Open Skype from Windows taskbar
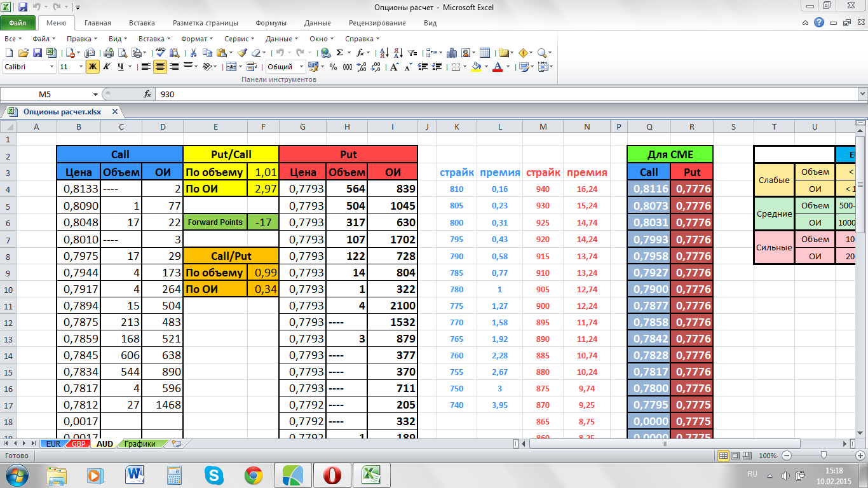This screenshot has height=488, width=868. coord(214,475)
